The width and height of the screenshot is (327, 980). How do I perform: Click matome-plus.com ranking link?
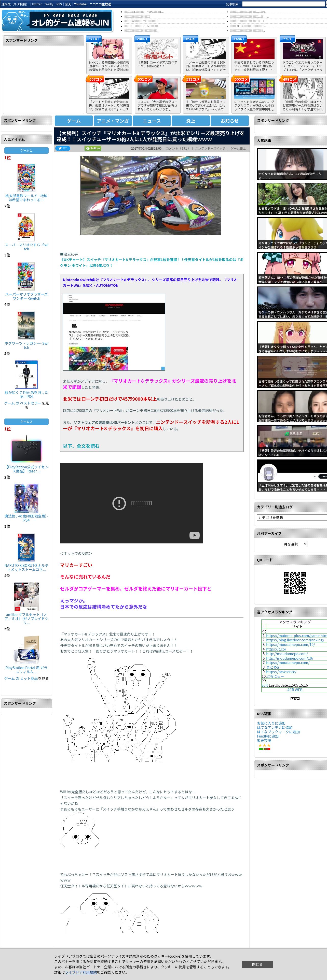[x=296, y=635]
